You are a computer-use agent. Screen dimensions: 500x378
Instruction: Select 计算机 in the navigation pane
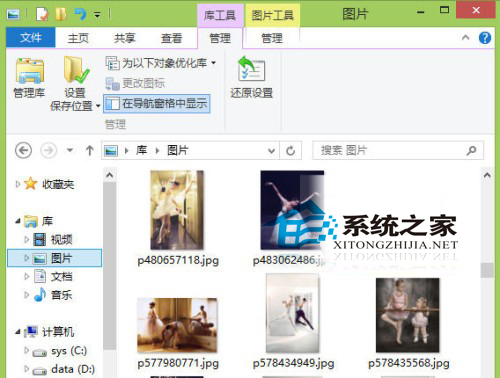click(x=58, y=332)
